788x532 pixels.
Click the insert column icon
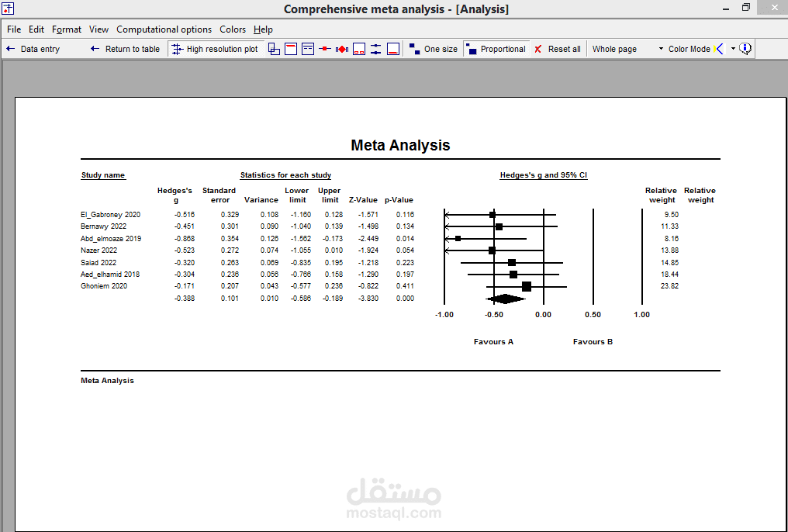coord(272,48)
